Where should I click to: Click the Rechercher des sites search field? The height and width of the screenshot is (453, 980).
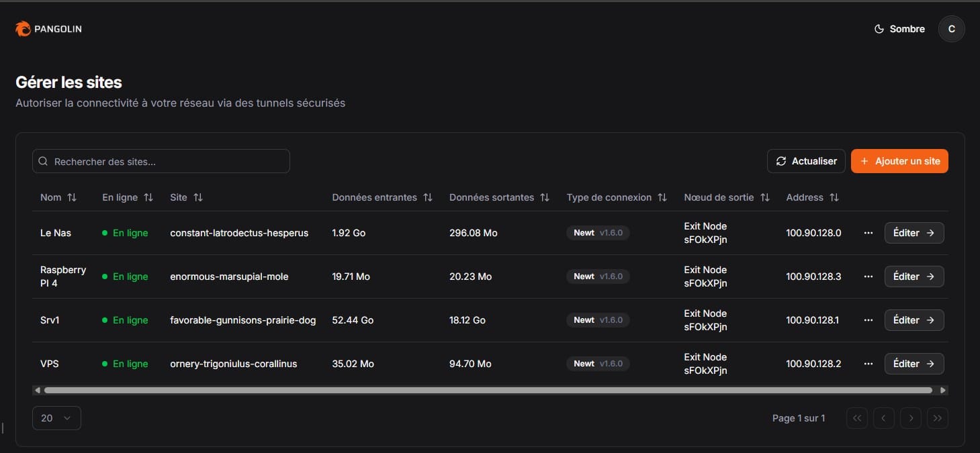tap(161, 161)
